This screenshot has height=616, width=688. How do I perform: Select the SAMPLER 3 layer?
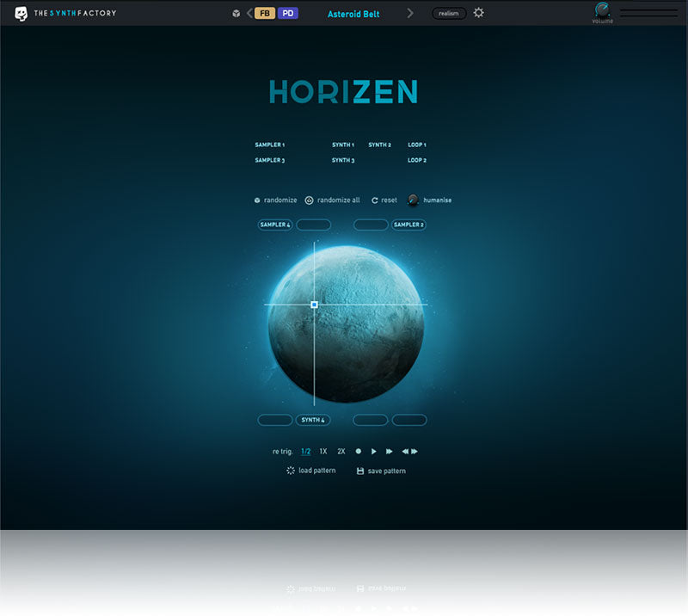click(269, 160)
